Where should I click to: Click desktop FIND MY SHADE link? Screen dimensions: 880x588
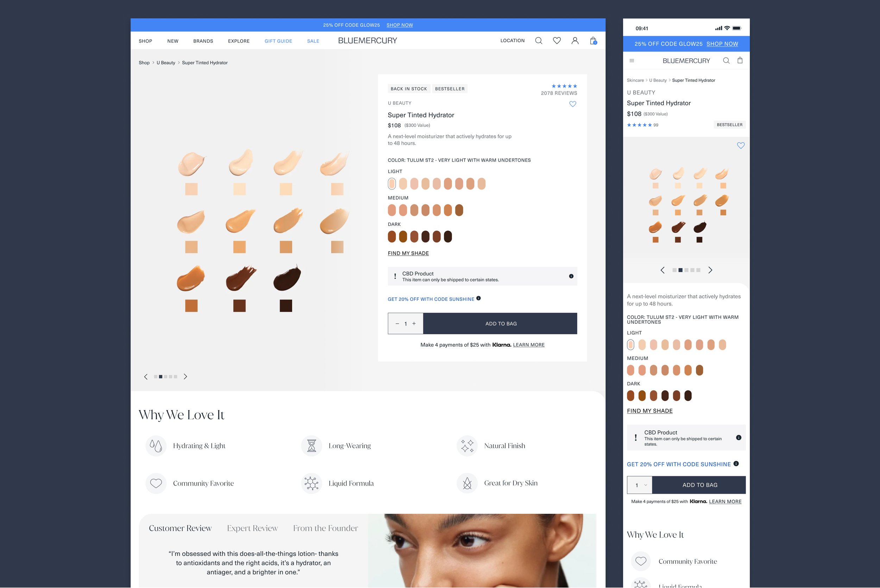click(x=408, y=253)
